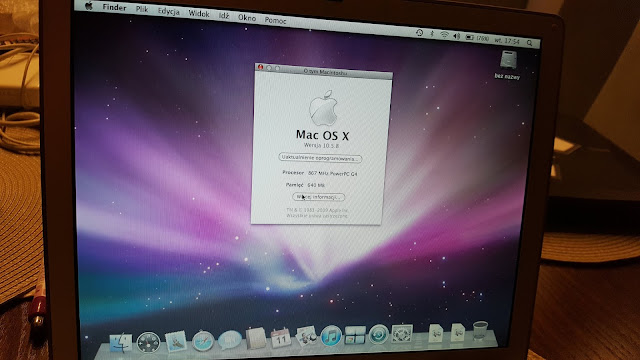Image resolution: width=640 pixels, height=360 pixels.
Task: Open the Mail stamp icon in Dock
Action: click(176, 341)
